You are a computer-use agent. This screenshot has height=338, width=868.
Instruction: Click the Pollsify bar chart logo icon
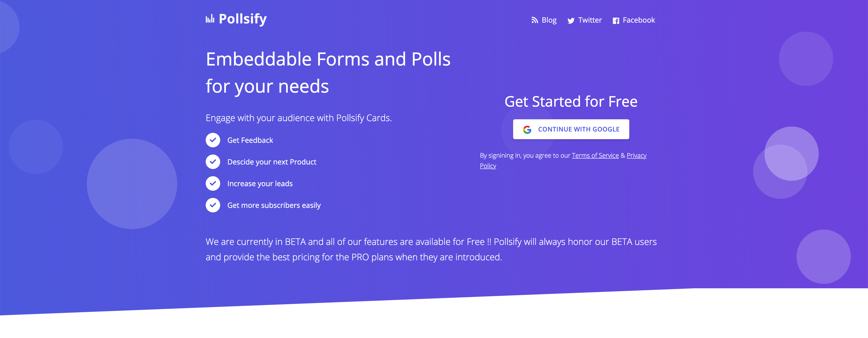tap(210, 19)
